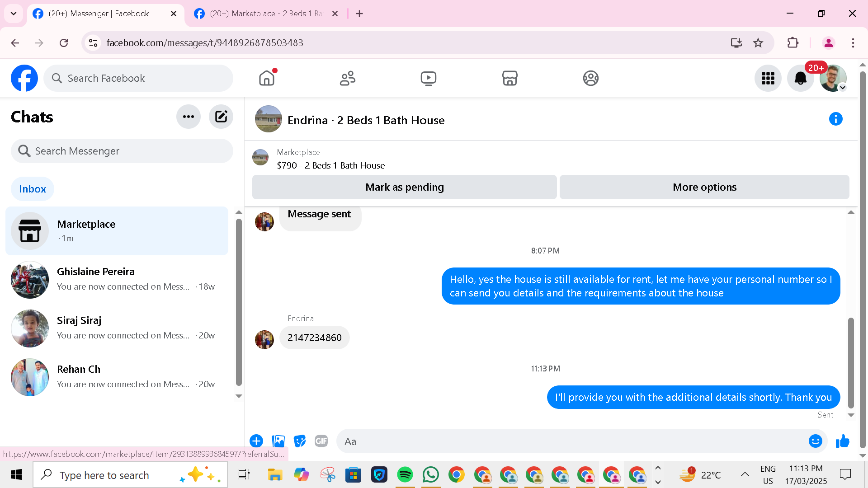
Task: Go back to previous page
Action: pyautogui.click(x=15, y=43)
